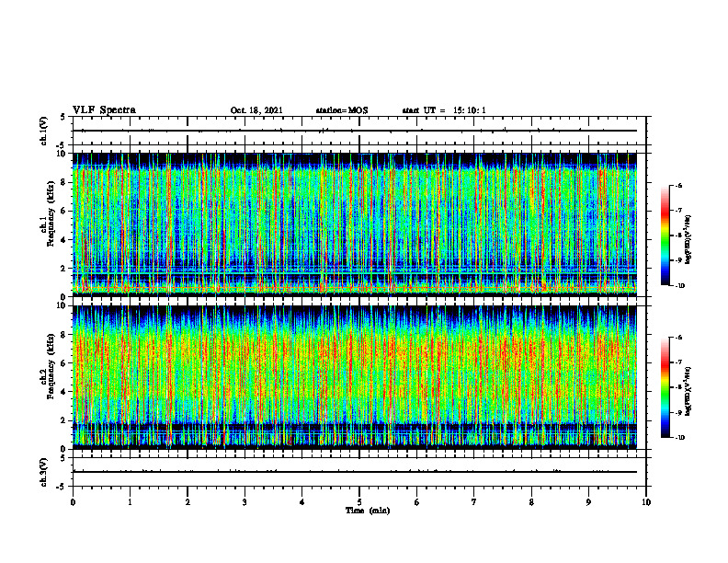The image size is (728, 563).
Task: Click the '2' kHz tick on ch.2 frequency axis
Action: click(64, 420)
